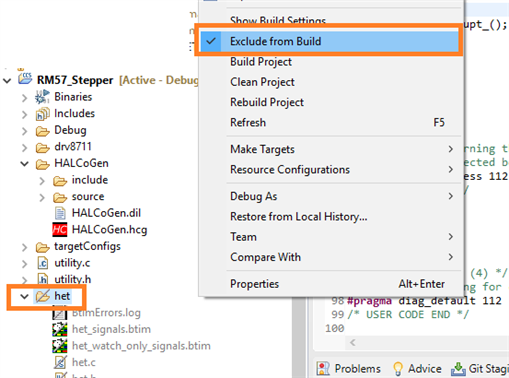This screenshot has height=378, width=509.
Task: Click the excluded het folder icon
Action: pyautogui.click(x=43, y=296)
